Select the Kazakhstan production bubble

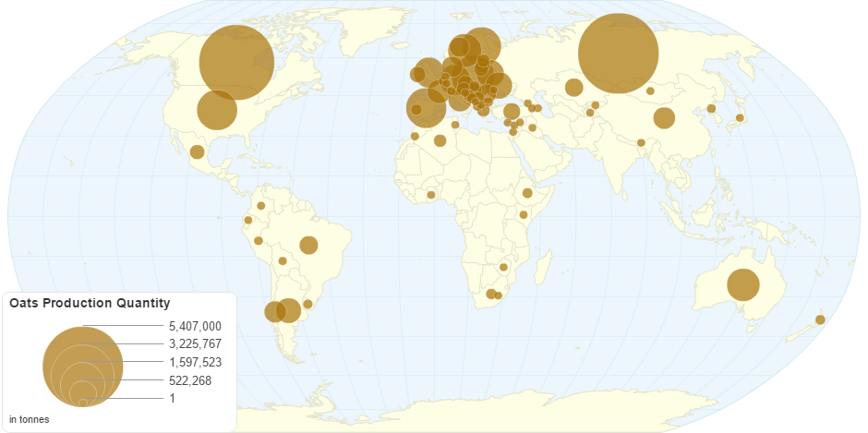pos(573,88)
